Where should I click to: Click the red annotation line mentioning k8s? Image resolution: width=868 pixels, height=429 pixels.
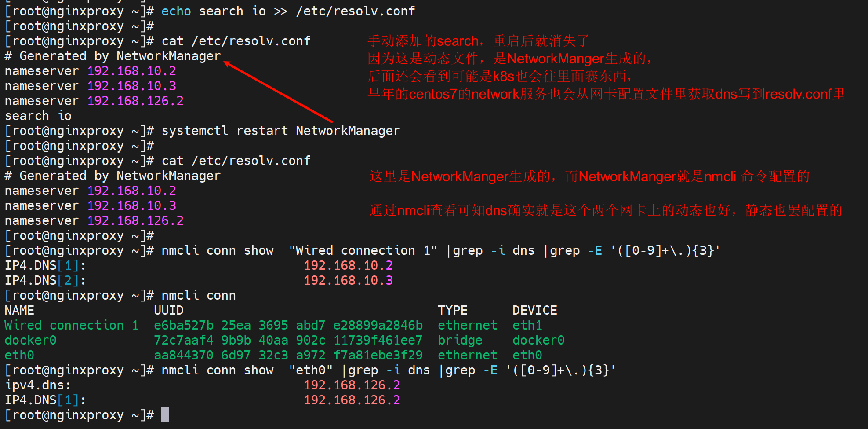500,77
